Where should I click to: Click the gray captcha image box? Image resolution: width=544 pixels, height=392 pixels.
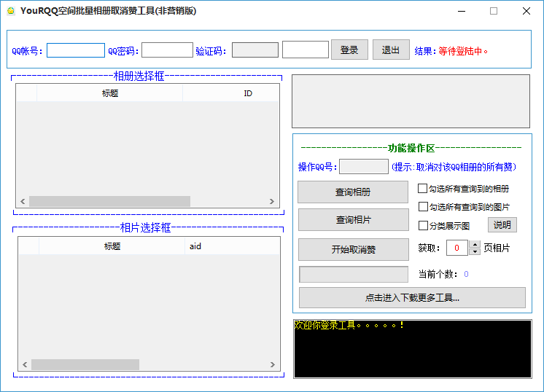point(255,50)
